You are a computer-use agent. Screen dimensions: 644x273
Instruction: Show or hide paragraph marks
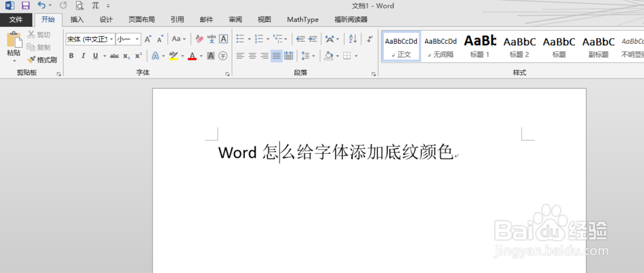[370, 39]
